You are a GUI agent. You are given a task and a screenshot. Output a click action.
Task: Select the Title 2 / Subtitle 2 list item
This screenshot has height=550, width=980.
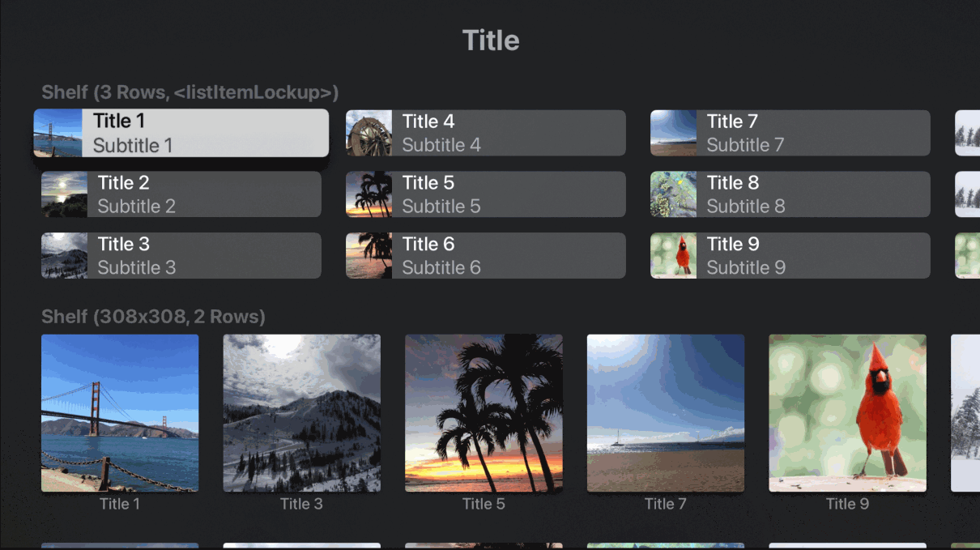click(x=181, y=194)
